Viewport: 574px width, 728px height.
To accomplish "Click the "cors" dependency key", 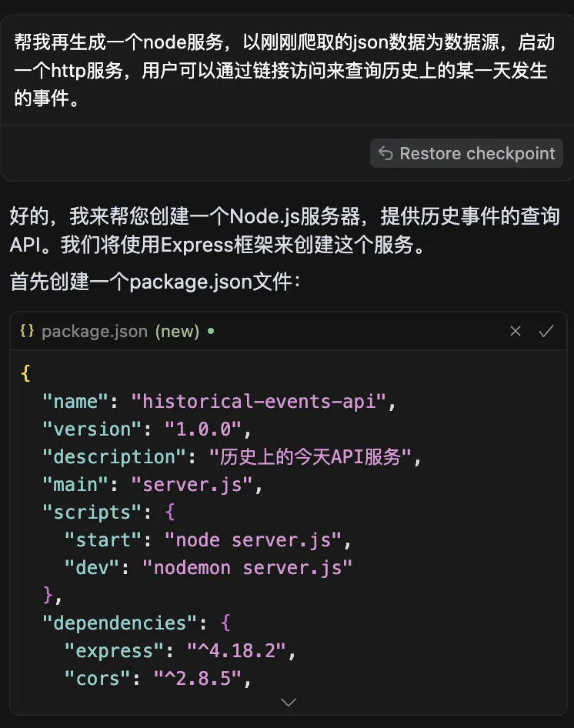I will tap(97, 678).
